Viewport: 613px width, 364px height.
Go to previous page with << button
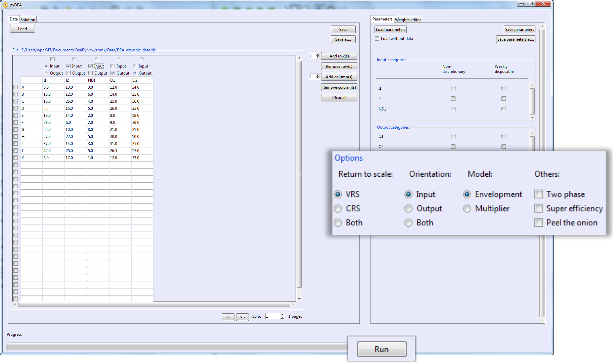[228, 317]
